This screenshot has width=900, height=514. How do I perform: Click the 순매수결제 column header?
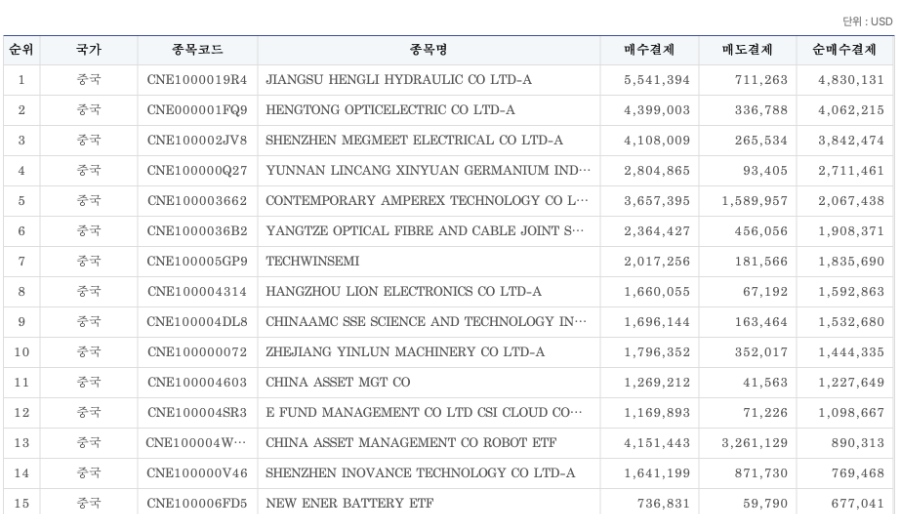point(844,50)
